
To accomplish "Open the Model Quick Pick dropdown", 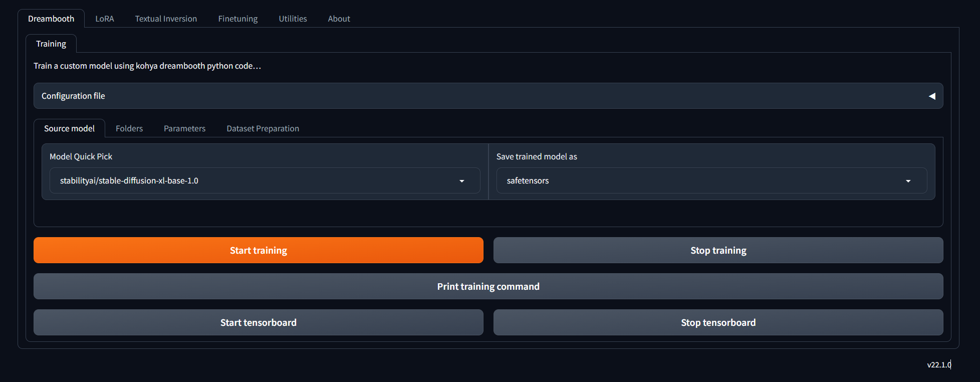I will click(461, 181).
